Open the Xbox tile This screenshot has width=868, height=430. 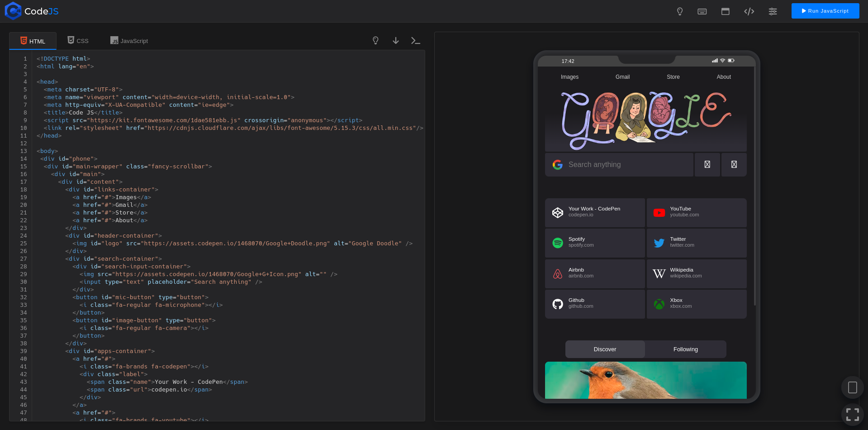click(x=697, y=304)
